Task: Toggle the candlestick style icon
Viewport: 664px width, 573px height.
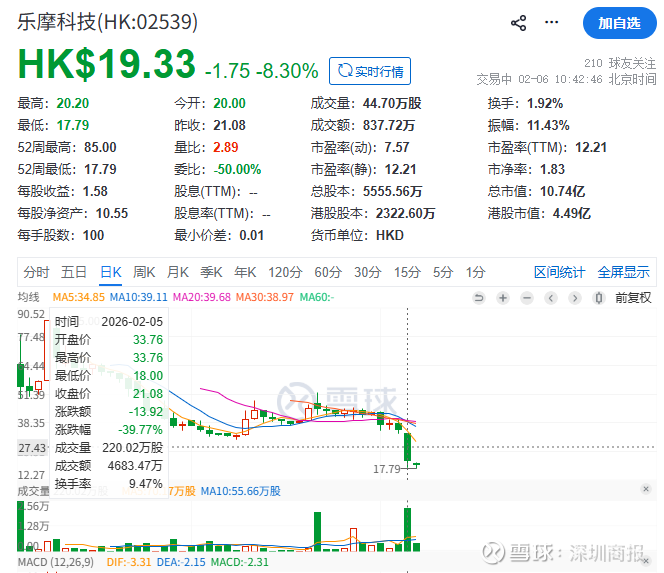Action: click(598, 298)
